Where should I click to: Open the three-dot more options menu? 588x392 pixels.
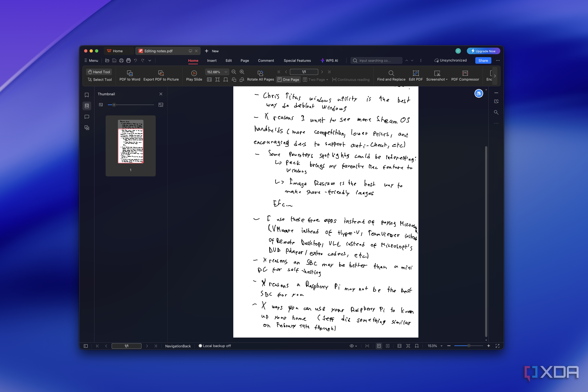(x=498, y=60)
